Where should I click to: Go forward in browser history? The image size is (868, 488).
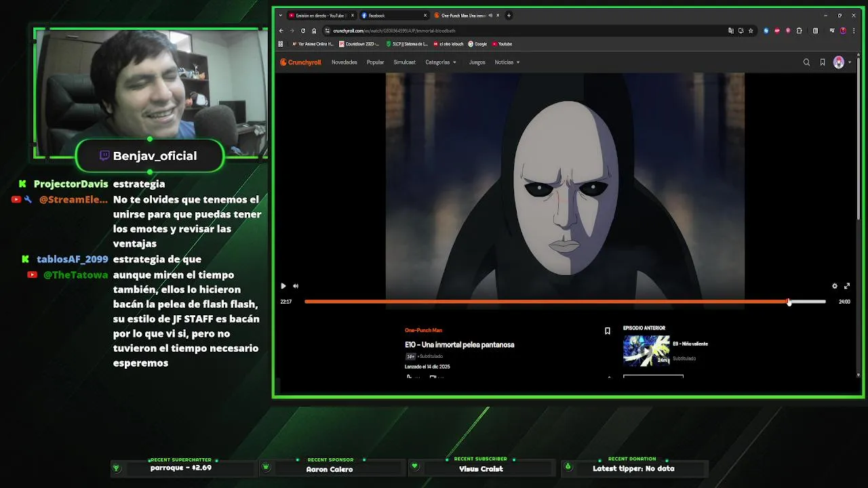tap(292, 30)
